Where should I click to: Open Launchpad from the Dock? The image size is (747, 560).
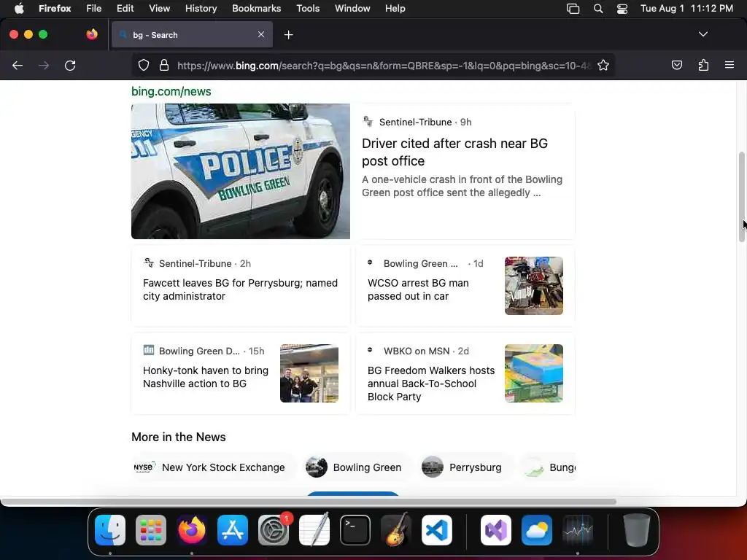click(x=151, y=530)
